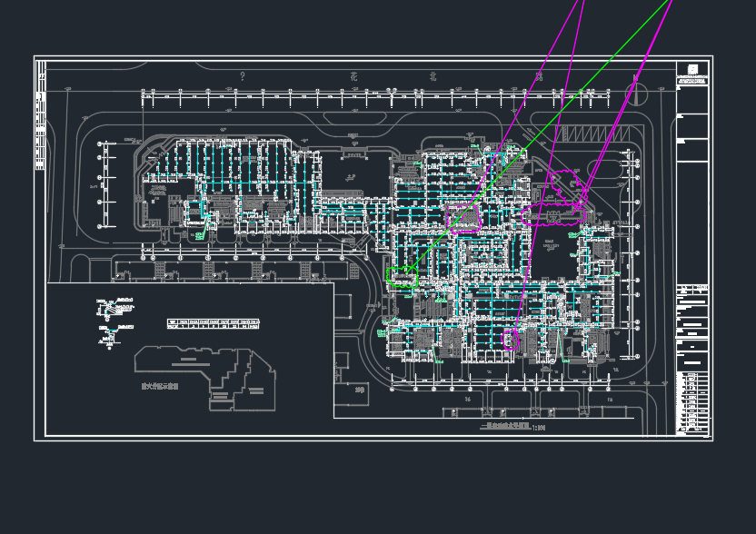Screen dimensions: 756x534
Task: Select the company logo in title block
Action: (x=692, y=70)
